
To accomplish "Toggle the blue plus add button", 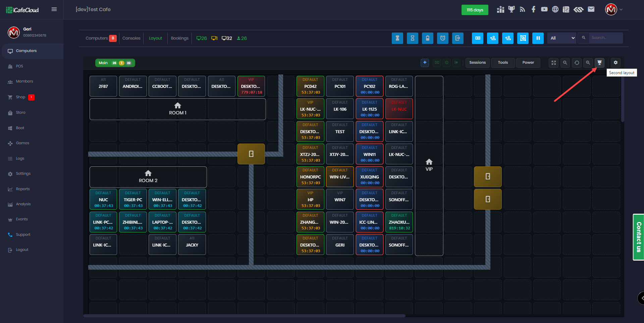I will click(x=425, y=63).
